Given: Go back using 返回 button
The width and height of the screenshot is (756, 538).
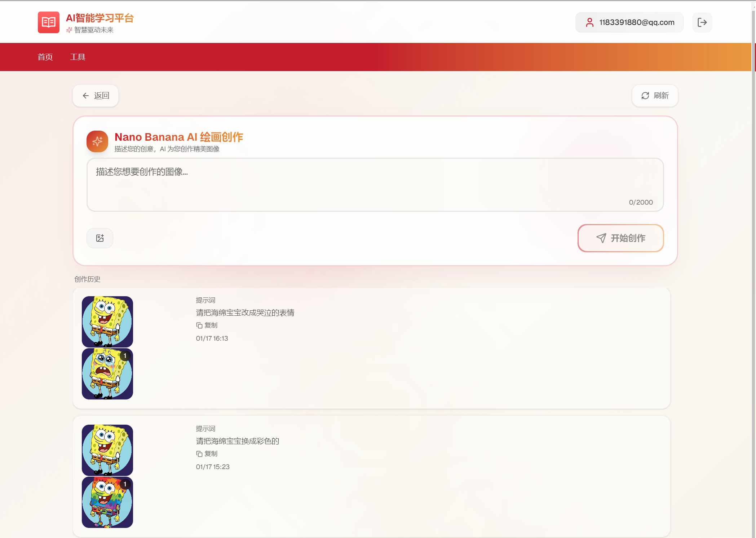Looking at the screenshot, I should click(96, 96).
